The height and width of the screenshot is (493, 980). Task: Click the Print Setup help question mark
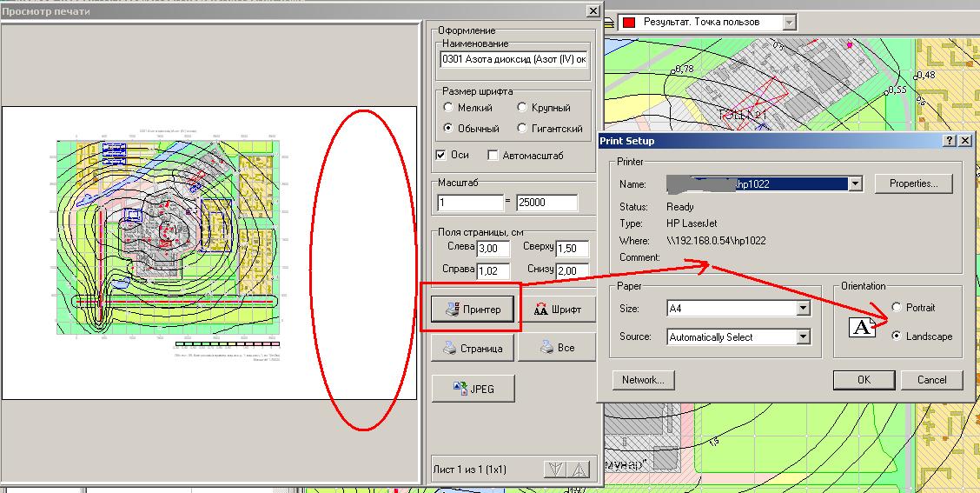tap(949, 141)
